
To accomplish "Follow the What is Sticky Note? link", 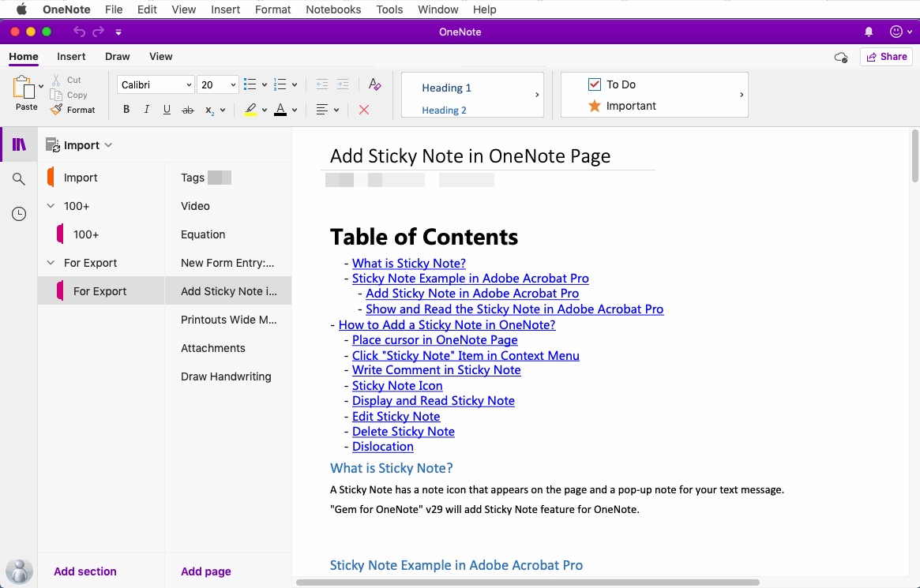I will [x=409, y=264].
